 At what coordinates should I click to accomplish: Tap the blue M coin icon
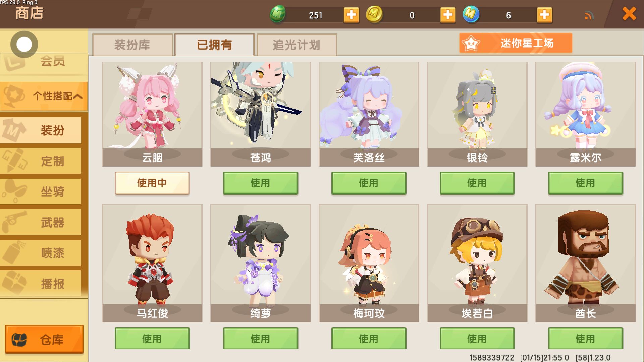click(471, 14)
